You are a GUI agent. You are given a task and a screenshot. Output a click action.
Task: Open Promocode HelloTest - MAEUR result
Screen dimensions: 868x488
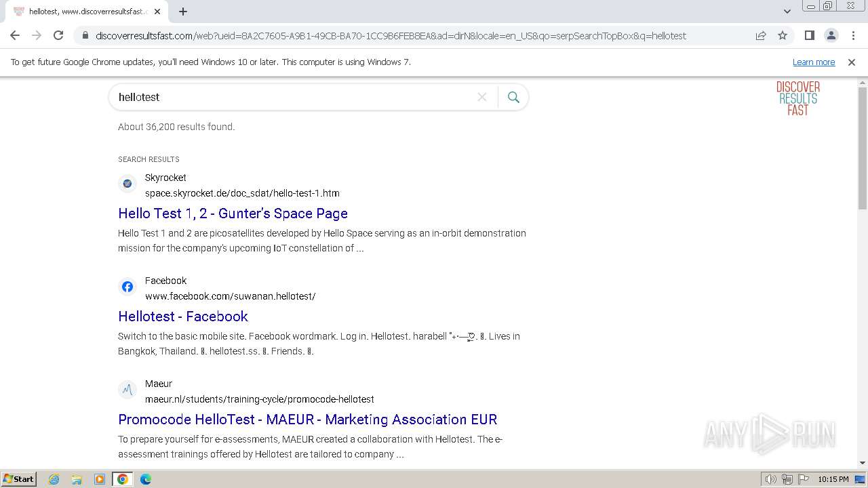coord(308,420)
